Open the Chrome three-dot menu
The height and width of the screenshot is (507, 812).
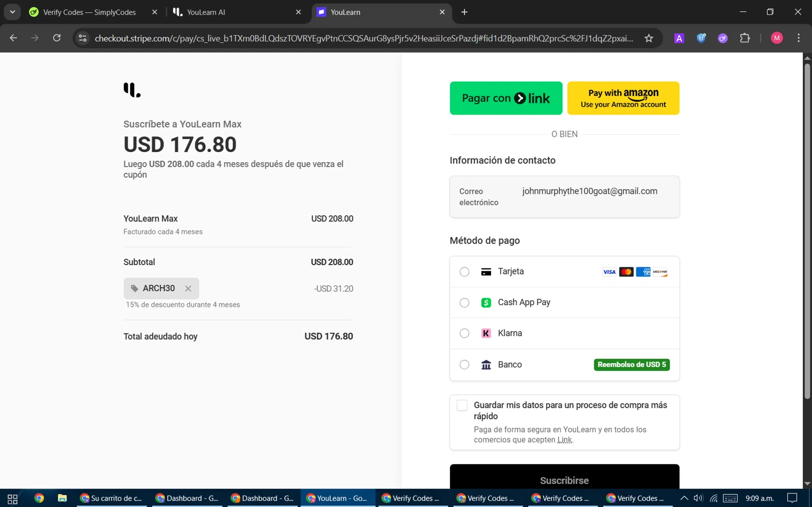pos(798,38)
